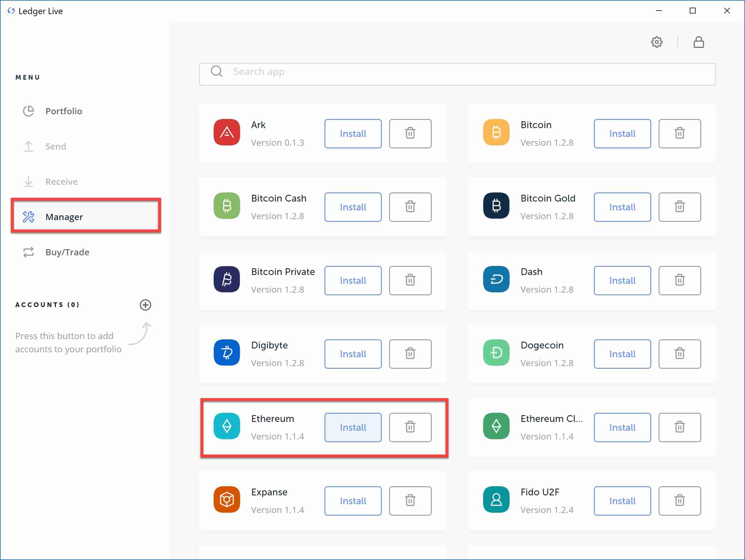The width and height of the screenshot is (745, 560).
Task: Install the Dash app
Action: pyautogui.click(x=622, y=280)
